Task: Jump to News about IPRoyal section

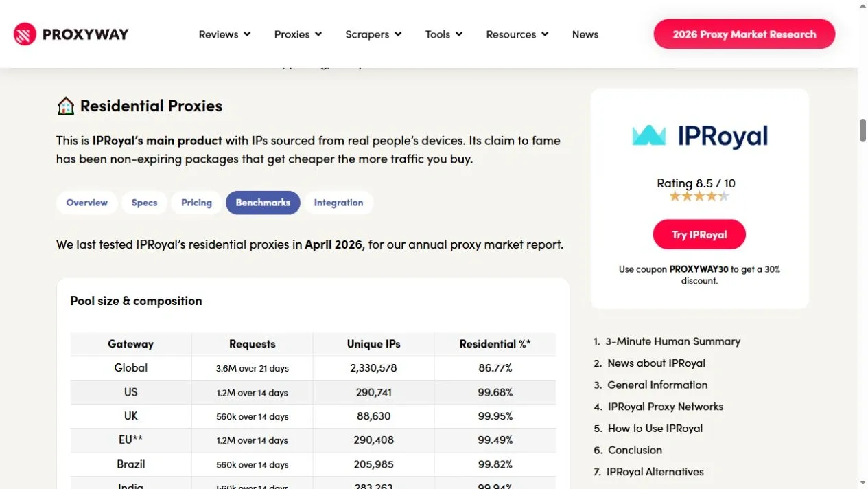Action: tap(656, 363)
